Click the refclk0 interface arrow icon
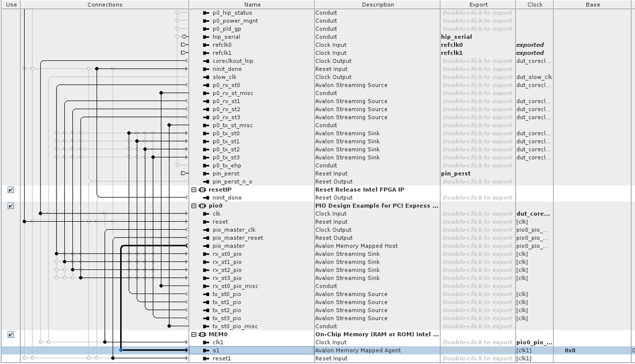Screen dimensions: 635x364 [x=206, y=45]
